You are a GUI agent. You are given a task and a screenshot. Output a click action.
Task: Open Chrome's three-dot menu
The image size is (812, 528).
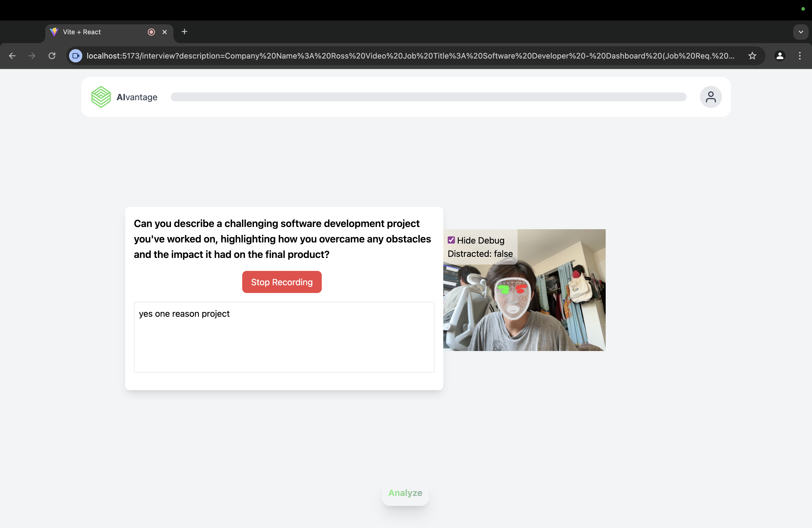click(x=799, y=56)
